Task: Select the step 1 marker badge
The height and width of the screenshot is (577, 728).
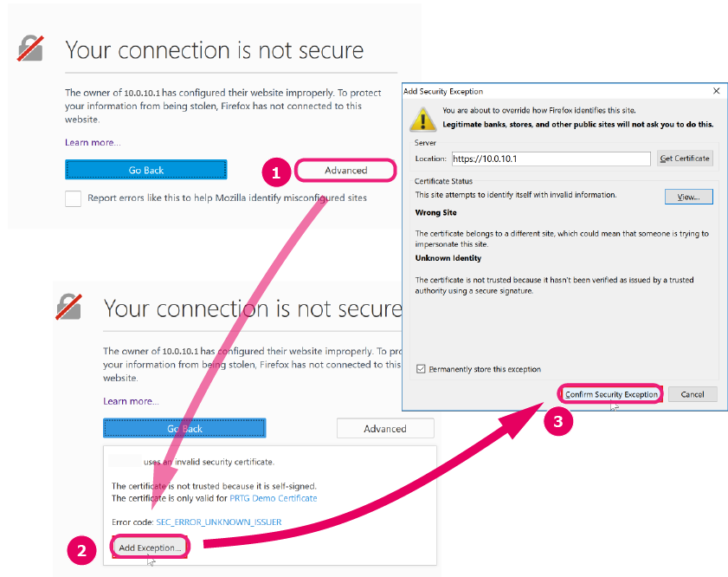Action: (275, 172)
